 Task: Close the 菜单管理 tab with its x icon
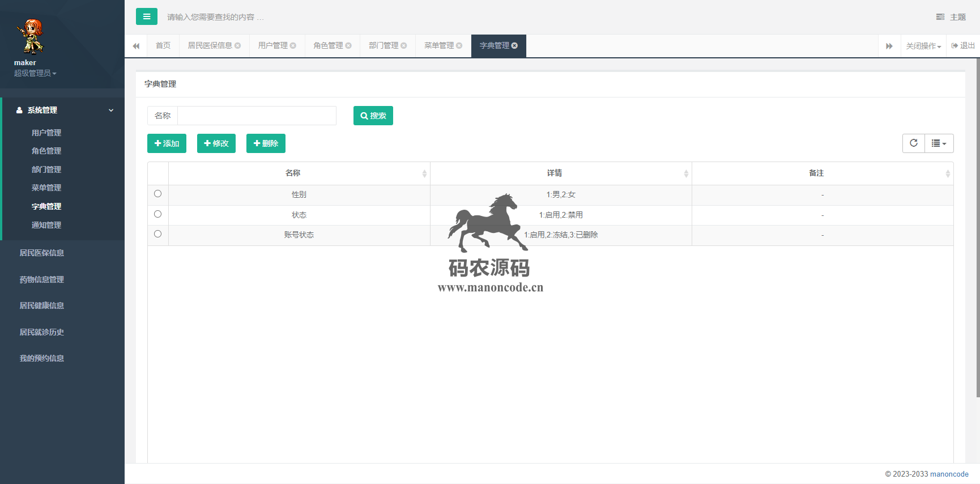point(459,46)
